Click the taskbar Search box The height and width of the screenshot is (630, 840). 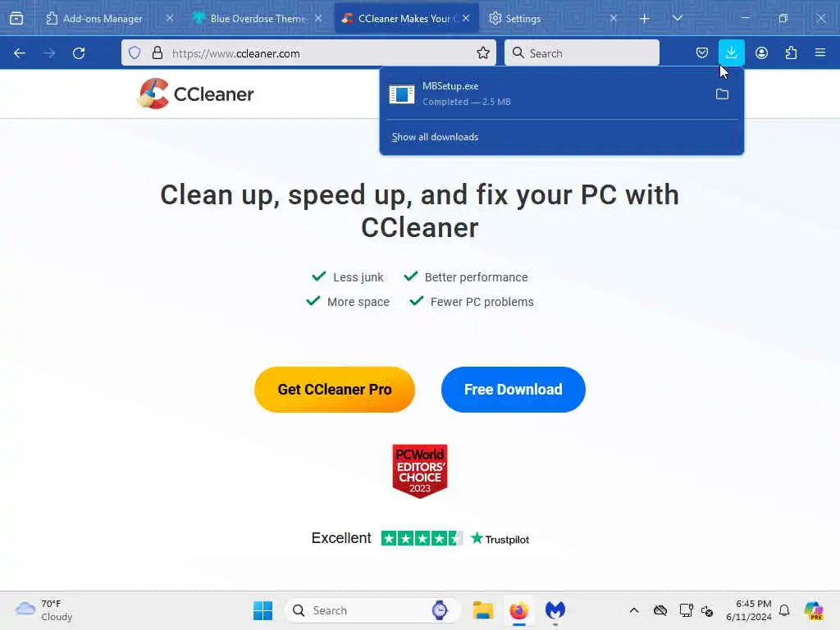[372, 610]
